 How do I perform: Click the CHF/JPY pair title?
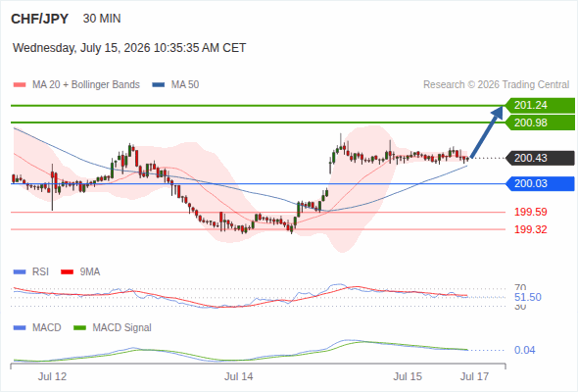pyautogui.click(x=39, y=19)
